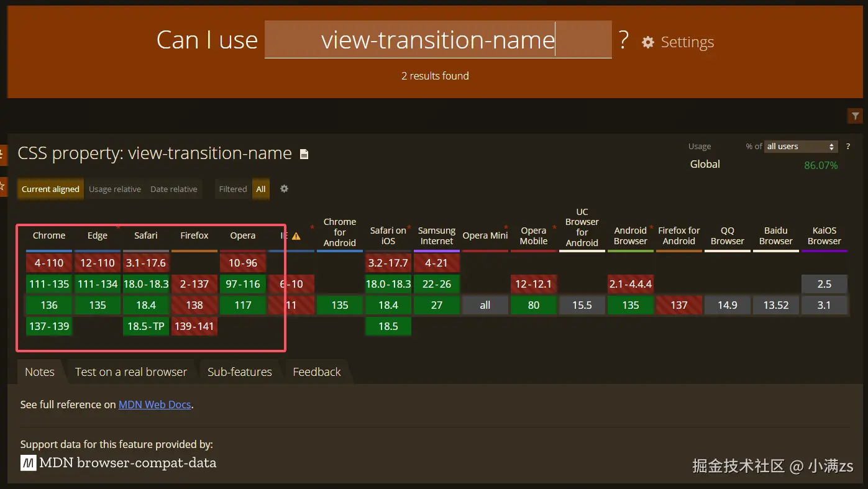868x489 pixels.
Task: Click Android Browser column header
Action: coord(631,235)
